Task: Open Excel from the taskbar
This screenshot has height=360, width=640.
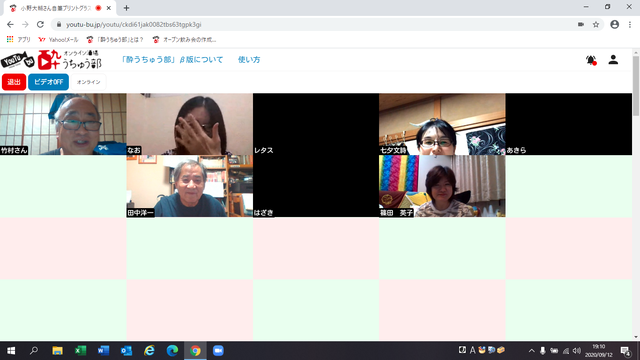Action: coord(80,351)
